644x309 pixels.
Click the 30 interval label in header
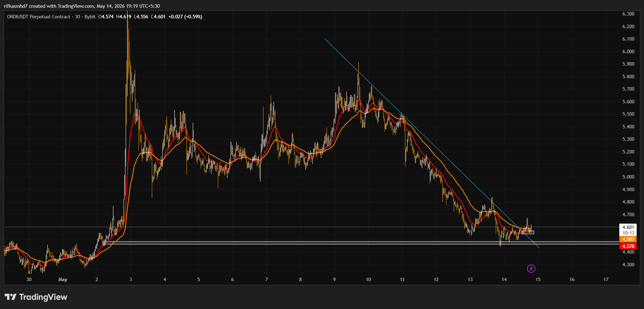[78, 17]
